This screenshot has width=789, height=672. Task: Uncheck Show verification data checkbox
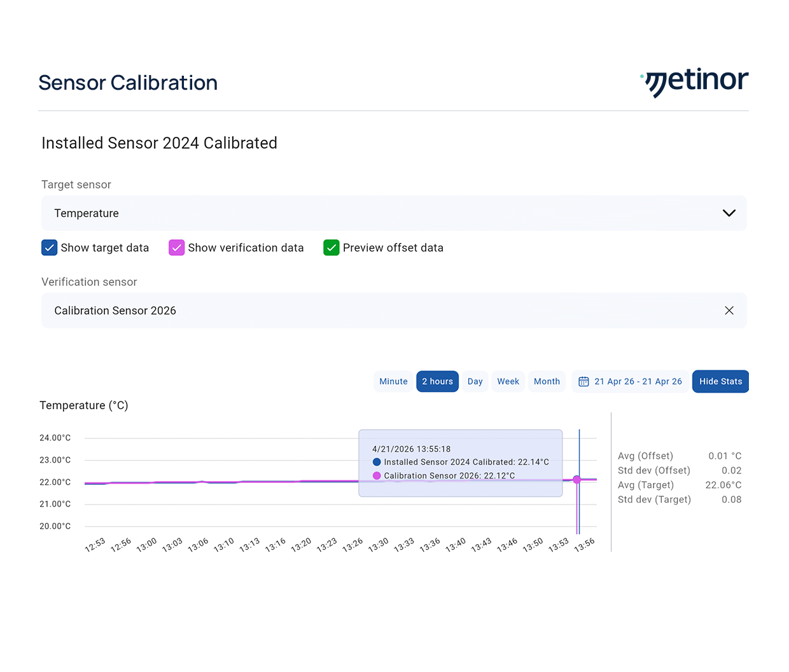coord(176,248)
